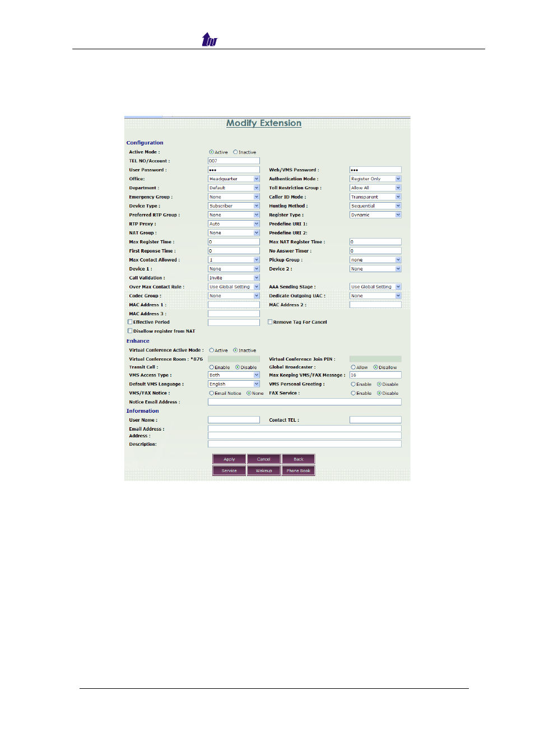Open the Caller ID Mode dropdown
Viewport: 535px width, 756px height.
[375, 197]
